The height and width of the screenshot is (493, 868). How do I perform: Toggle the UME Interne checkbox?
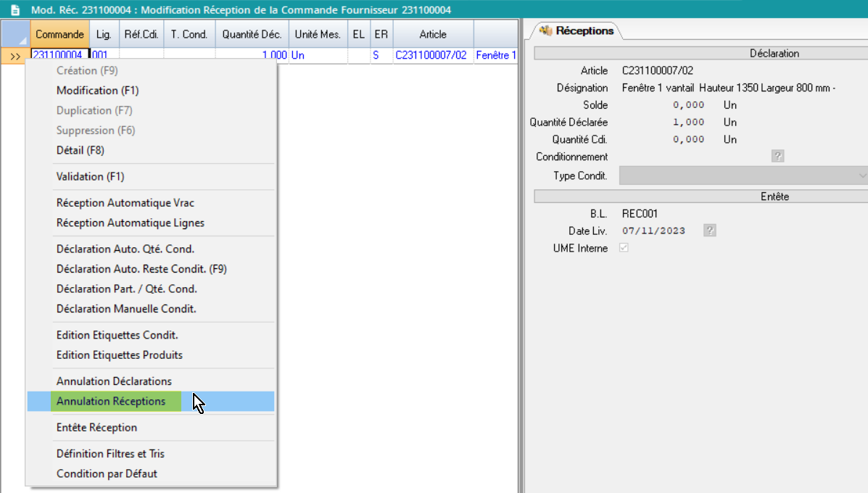click(624, 248)
